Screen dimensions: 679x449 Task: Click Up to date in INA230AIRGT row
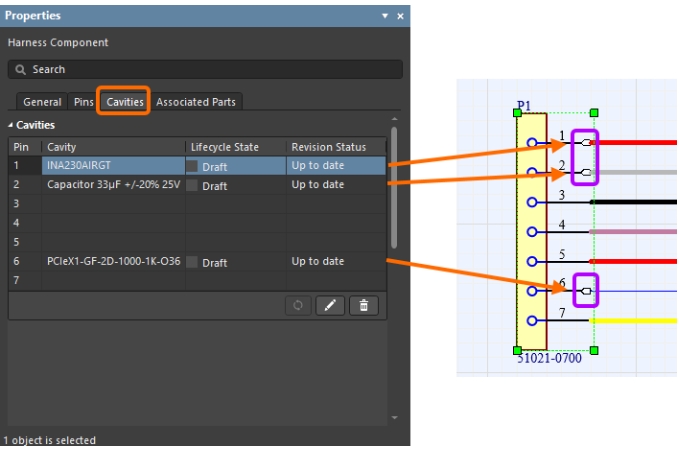(318, 165)
